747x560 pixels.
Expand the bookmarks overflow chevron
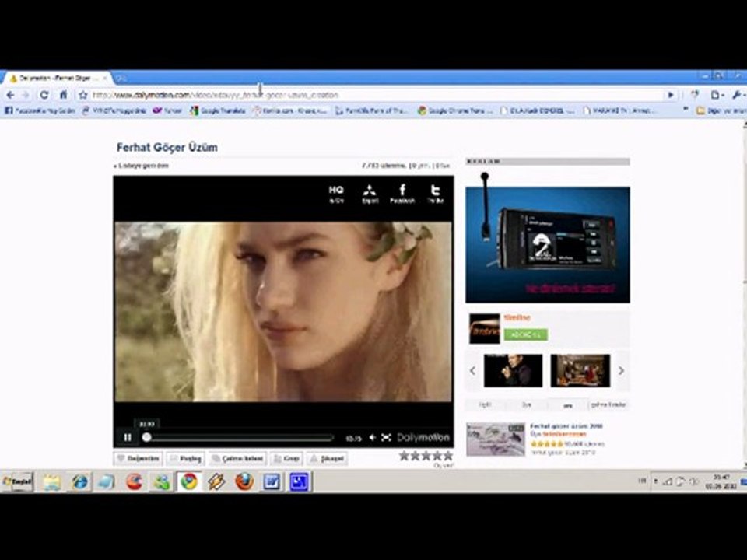(x=686, y=110)
